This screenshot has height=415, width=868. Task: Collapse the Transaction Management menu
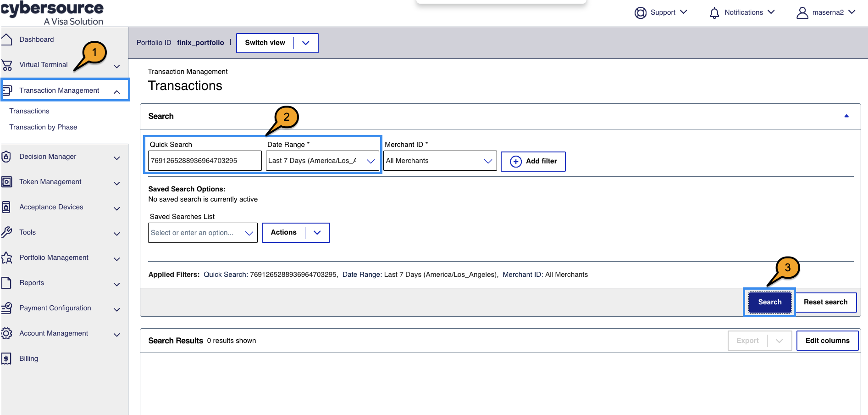point(117,92)
